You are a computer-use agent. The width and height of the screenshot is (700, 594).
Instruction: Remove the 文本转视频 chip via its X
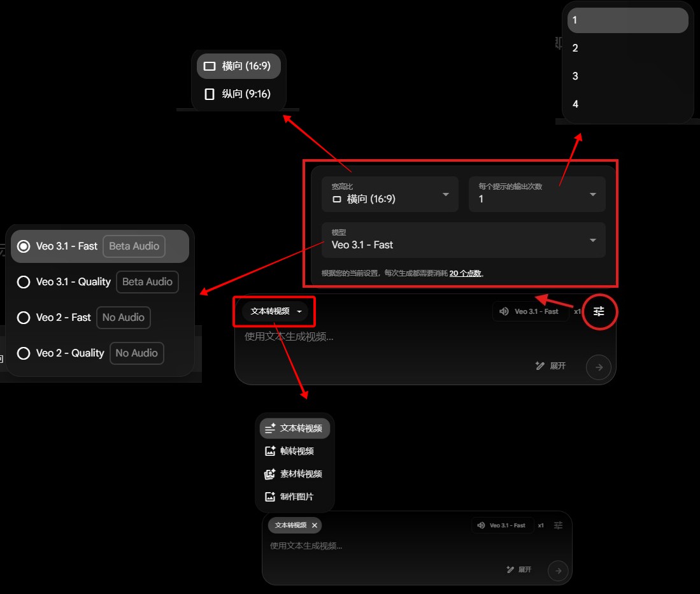314,525
